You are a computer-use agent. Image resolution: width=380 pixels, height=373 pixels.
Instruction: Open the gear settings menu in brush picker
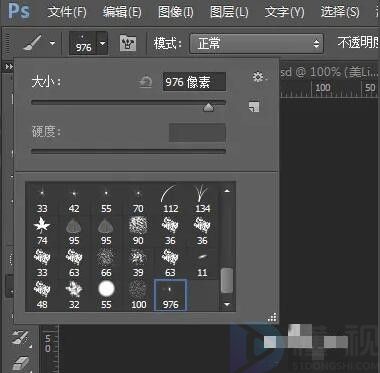[x=258, y=77]
